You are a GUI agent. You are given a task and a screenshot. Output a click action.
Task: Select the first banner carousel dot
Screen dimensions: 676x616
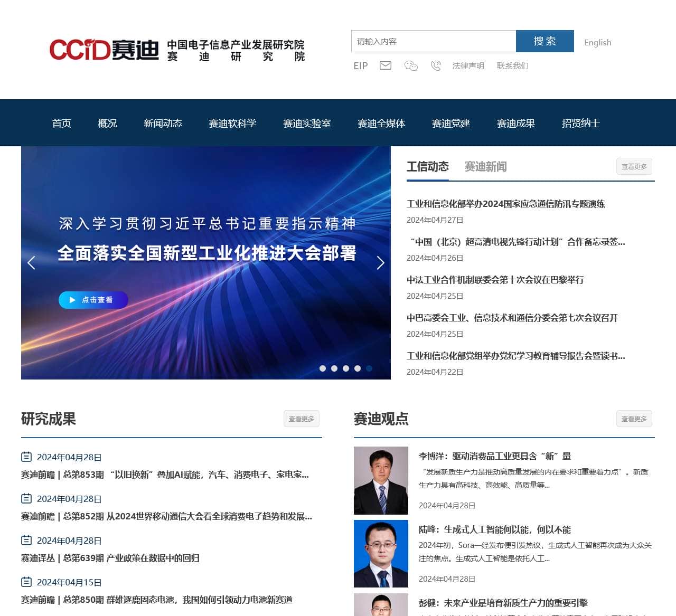coord(323,368)
